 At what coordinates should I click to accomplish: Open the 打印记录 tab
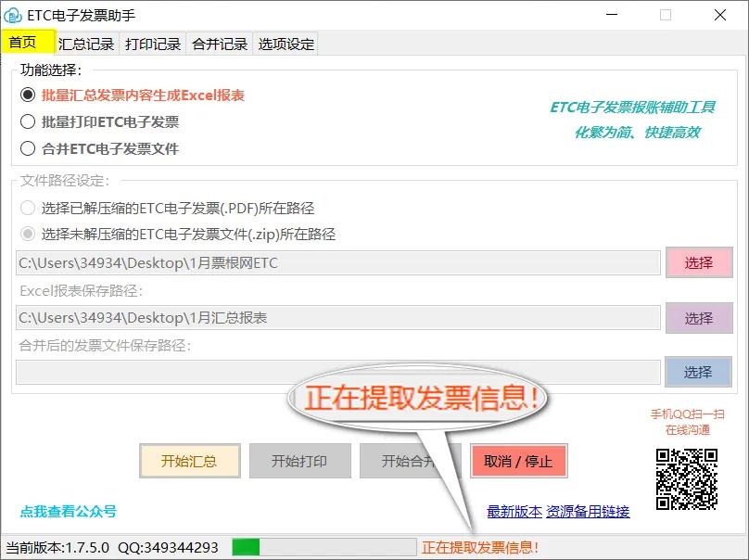pos(153,44)
